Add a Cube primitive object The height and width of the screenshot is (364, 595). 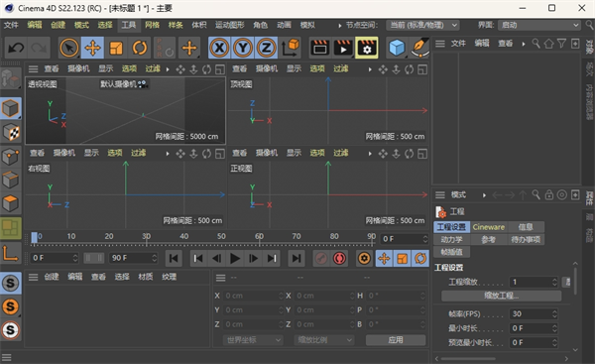pyautogui.click(x=397, y=48)
